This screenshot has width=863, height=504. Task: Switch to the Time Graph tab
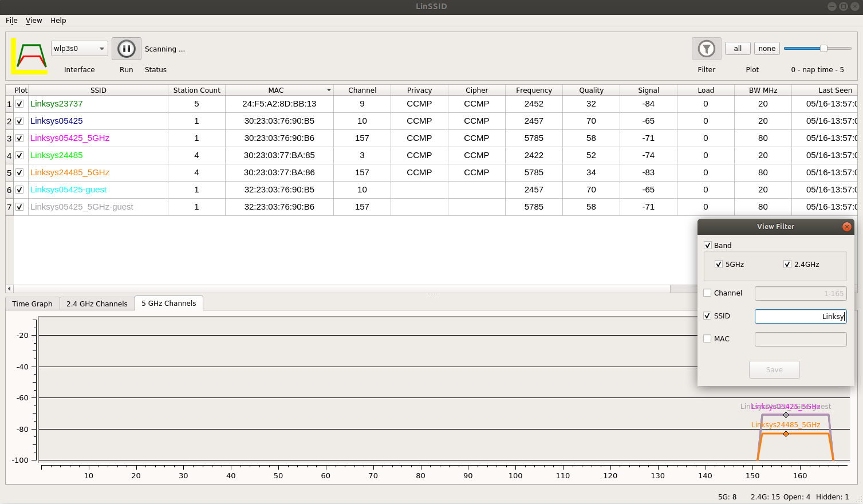[32, 304]
